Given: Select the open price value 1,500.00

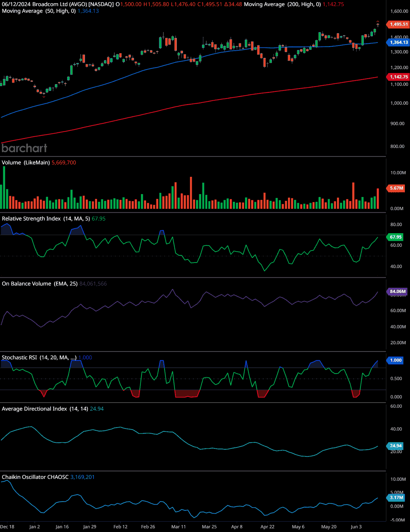Looking at the screenshot, I should click(x=131, y=4).
